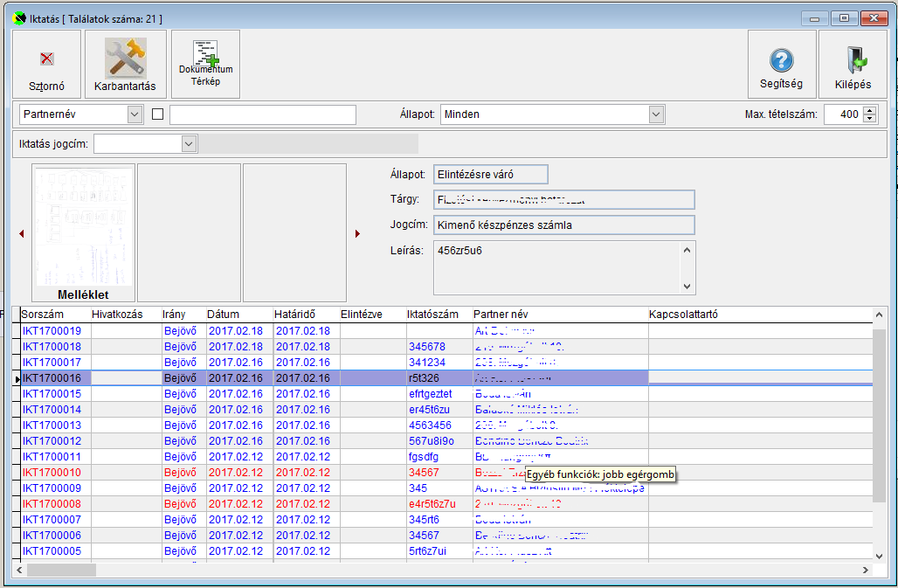This screenshot has width=898, height=588.
Task: Toggle the checkbox next to Partnernév
Action: [x=158, y=114]
